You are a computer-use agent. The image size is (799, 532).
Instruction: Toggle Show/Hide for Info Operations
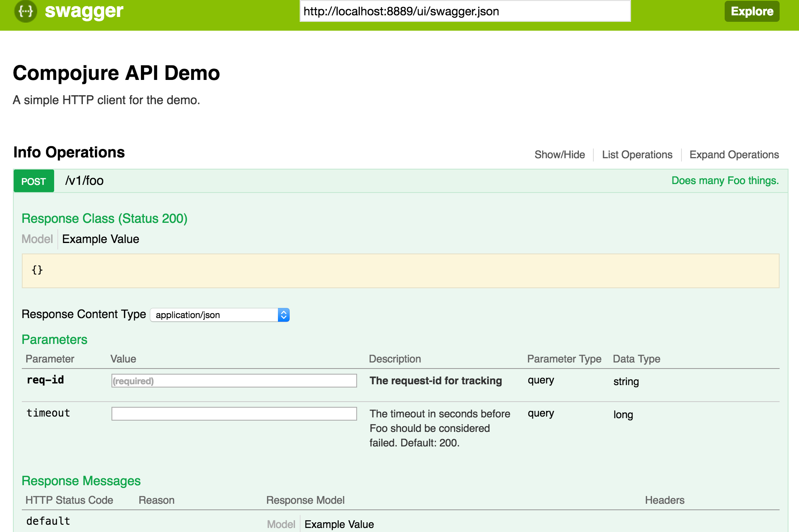559,155
